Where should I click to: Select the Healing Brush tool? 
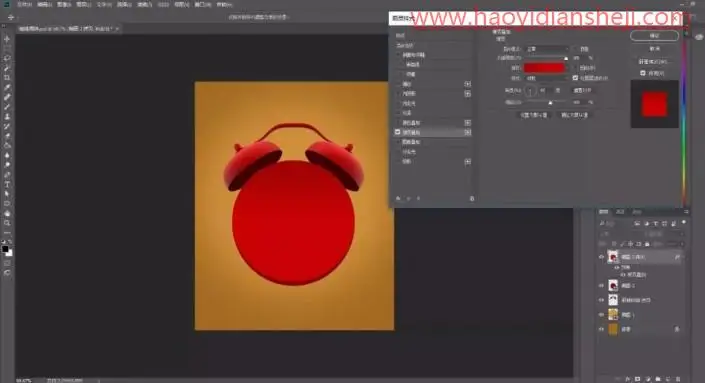point(7,97)
